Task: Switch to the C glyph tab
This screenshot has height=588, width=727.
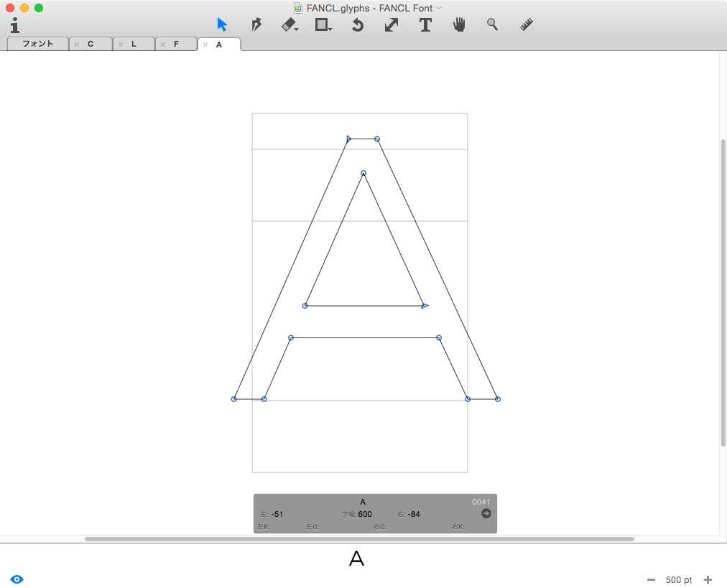Action: [x=91, y=44]
